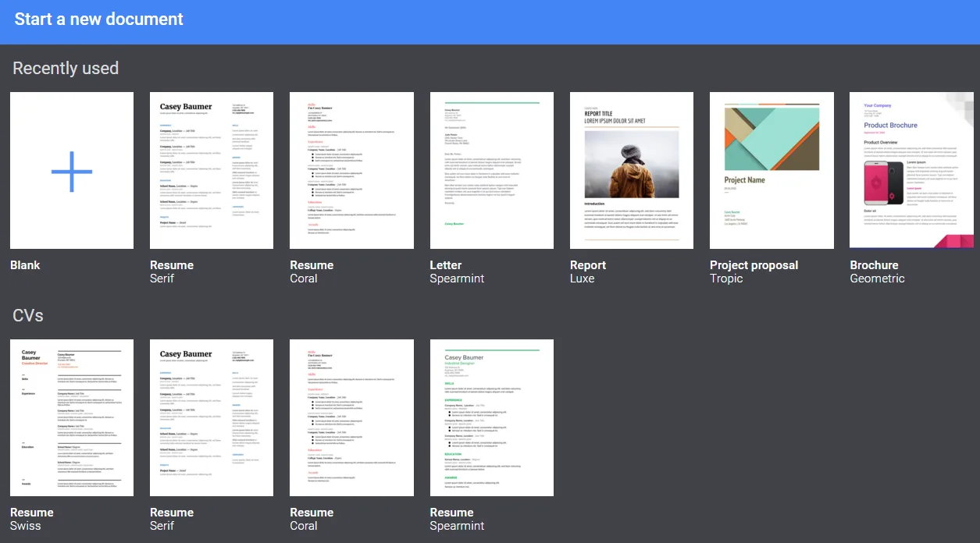Open the Letter Spearmint template thumbnail
This screenshot has width=980, height=543.
(492, 170)
